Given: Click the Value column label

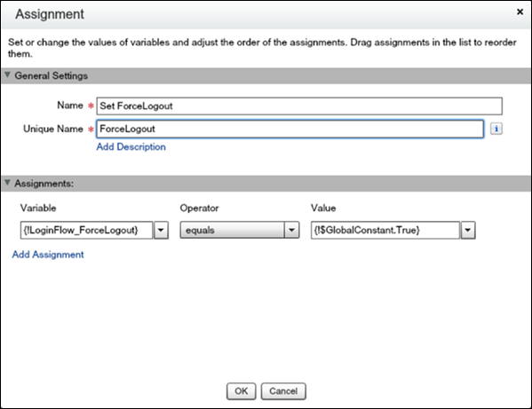Looking at the screenshot, I should 323,208.
